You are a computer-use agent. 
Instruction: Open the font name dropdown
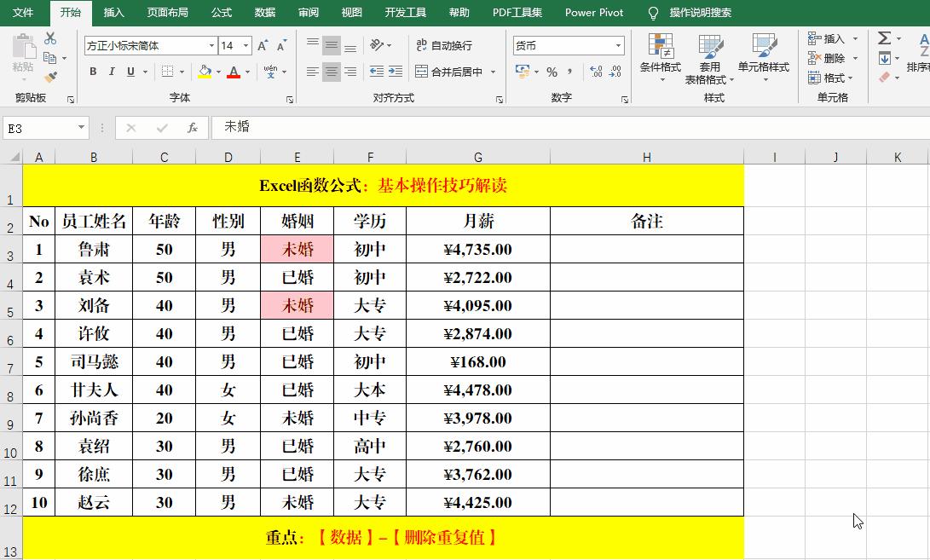tap(212, 45)
